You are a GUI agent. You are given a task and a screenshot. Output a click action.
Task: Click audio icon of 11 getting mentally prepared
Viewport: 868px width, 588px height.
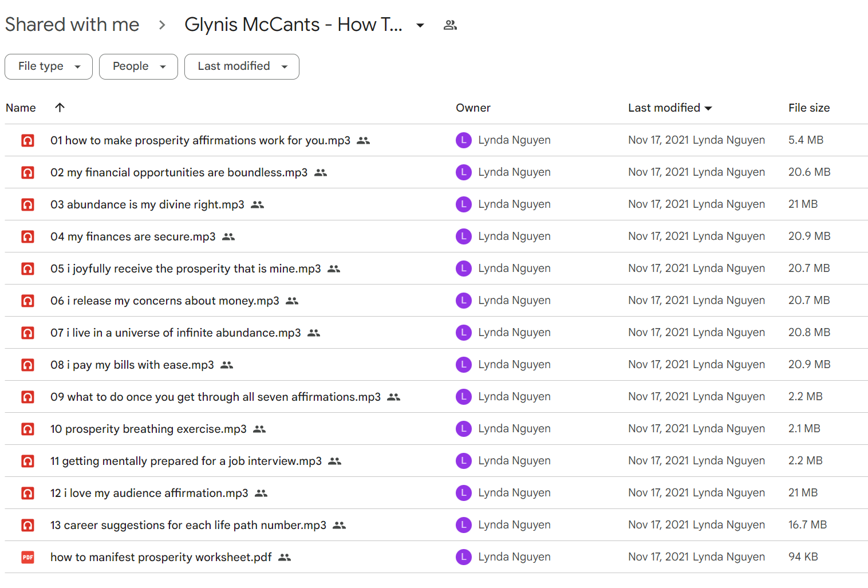click(x=27, y=461)
